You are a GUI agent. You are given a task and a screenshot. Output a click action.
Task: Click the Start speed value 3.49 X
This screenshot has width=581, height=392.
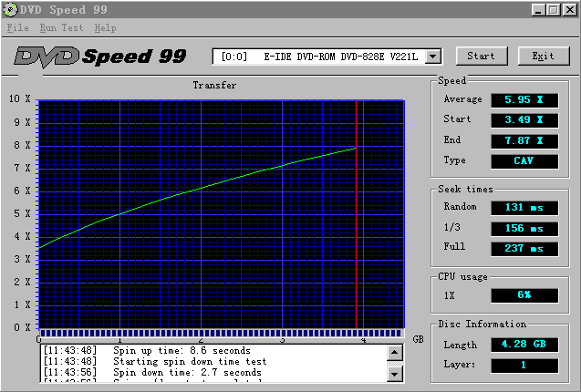point(524,120)
